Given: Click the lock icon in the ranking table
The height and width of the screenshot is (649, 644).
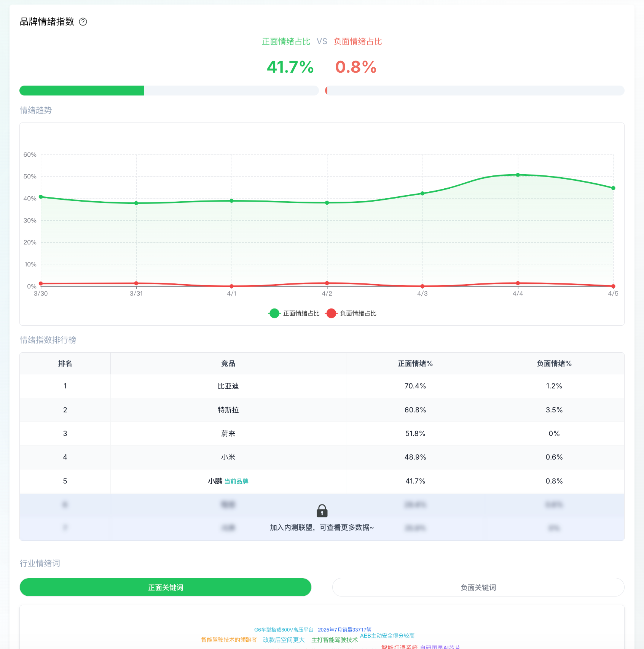Looking at the screenshot, I should coord(322,511).
